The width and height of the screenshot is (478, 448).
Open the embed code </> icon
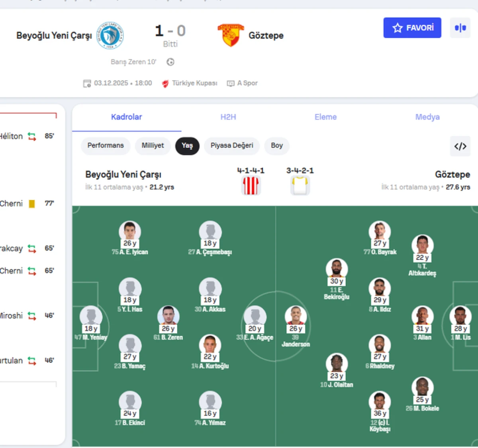[x=460, y=146]
